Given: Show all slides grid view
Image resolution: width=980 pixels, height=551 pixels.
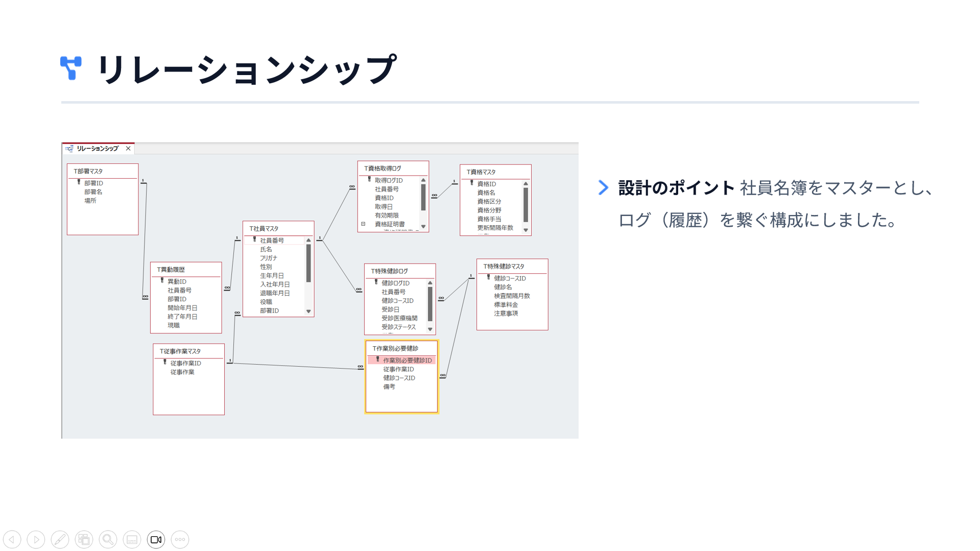Looking at the screenshot, I should pyautogui.click(x=84, y=539).
